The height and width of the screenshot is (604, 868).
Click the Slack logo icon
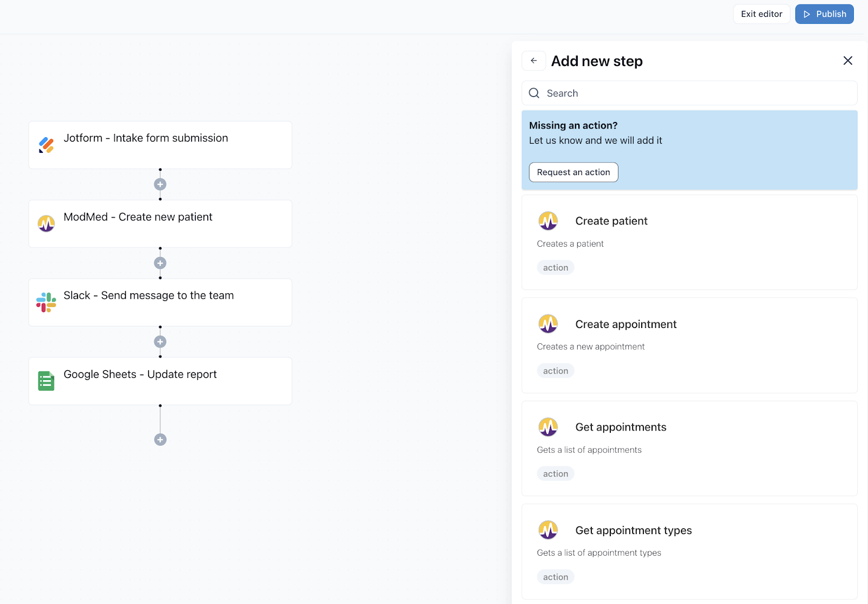coord(46,303)
